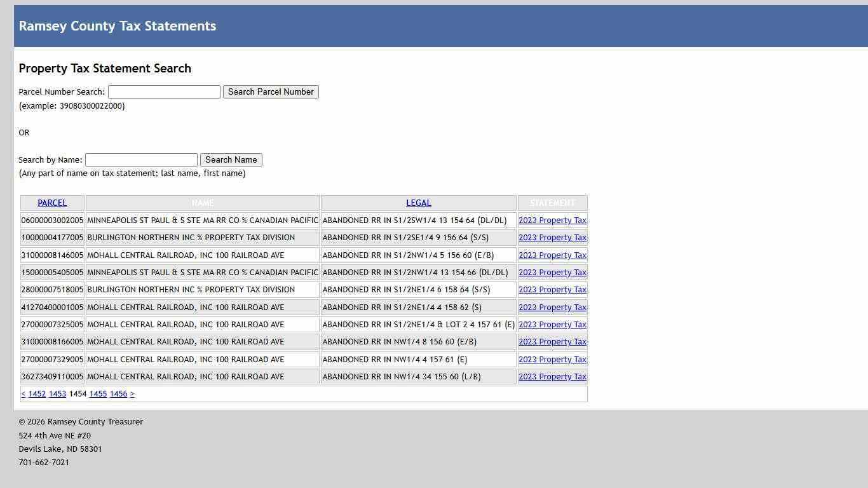Click the Search Name button
868x488 pixels.
tap(231, 159)
